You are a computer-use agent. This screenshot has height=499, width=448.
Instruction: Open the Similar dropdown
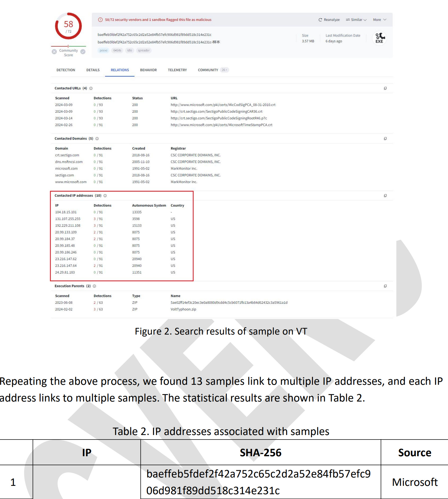coord(356,20)
